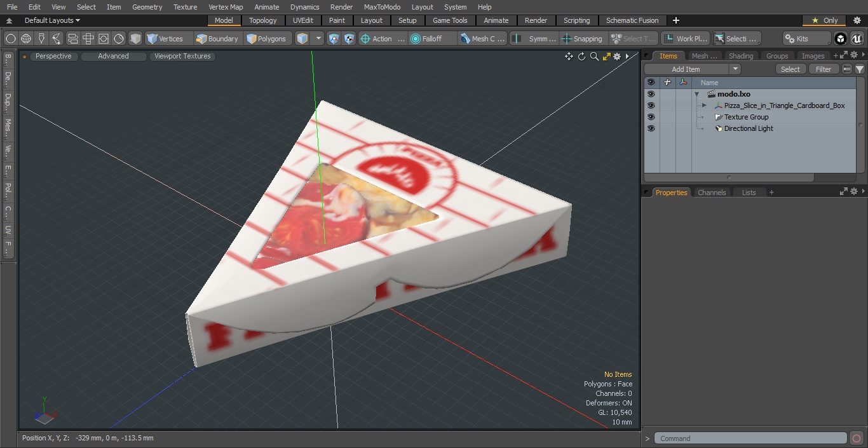Open the Falloff menu
The height and width of the screenshot is (448, 868).
(433, 39)
